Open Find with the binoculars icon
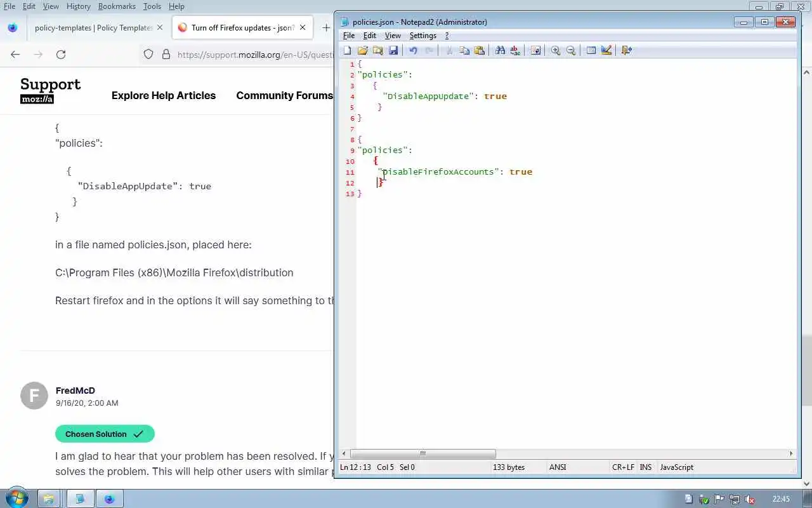 [500, 50]
